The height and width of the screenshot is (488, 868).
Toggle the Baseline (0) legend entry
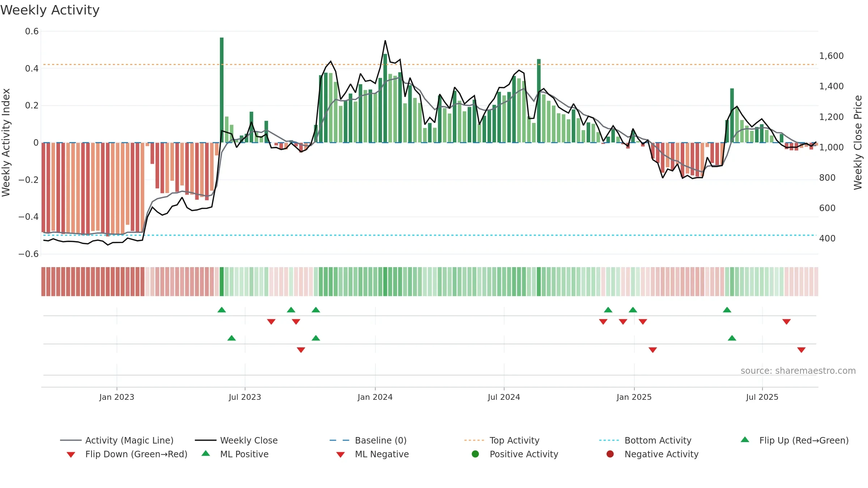(368, 440)
